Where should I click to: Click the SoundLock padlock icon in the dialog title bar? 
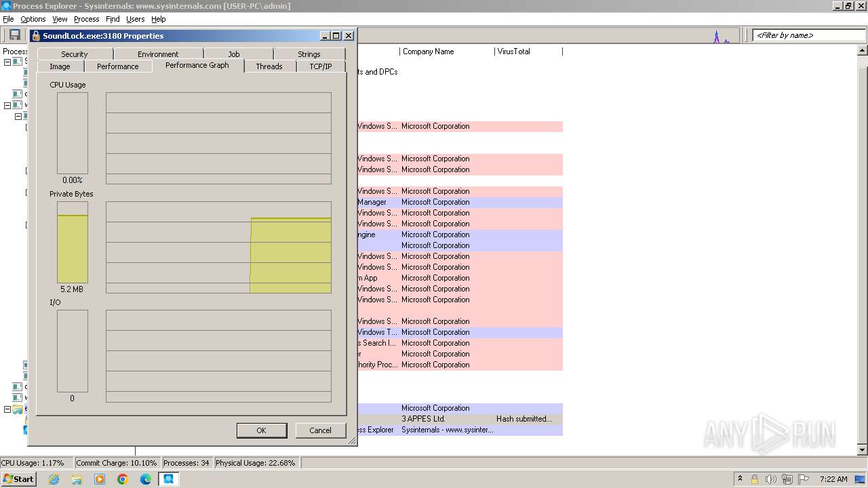pyautogui.click(x=36, y=36)
